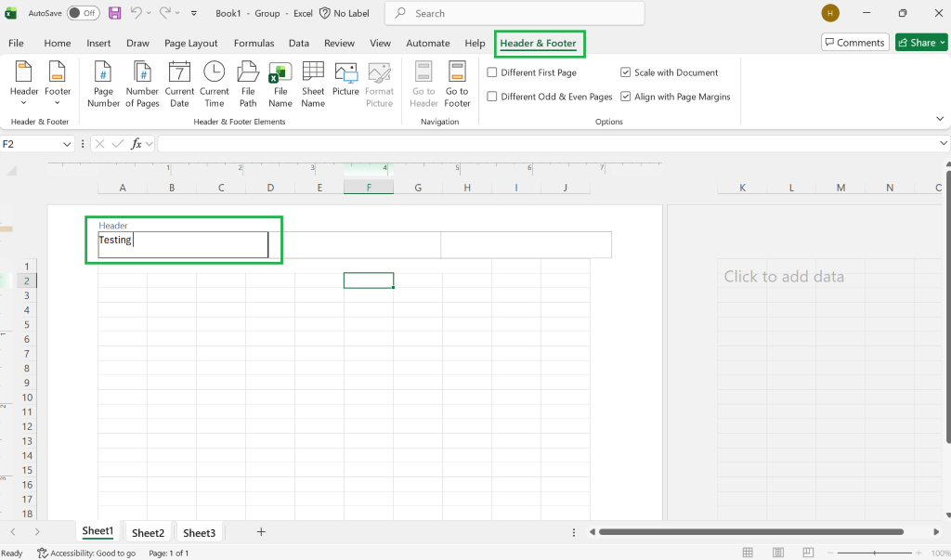
Task: Open the Automate tab
Action: pos(427,43)
